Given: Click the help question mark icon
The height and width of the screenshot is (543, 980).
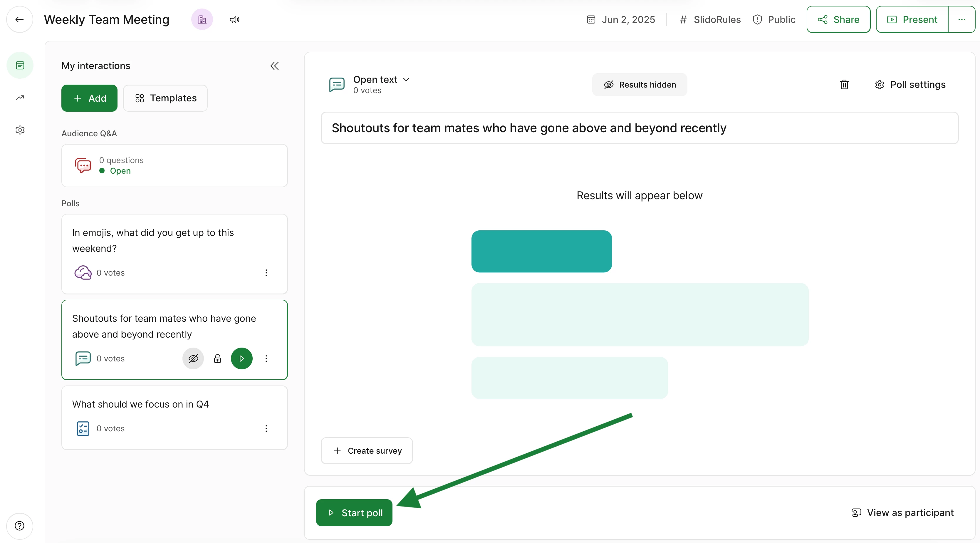Looking at the screenshot, I should [19, 526].
